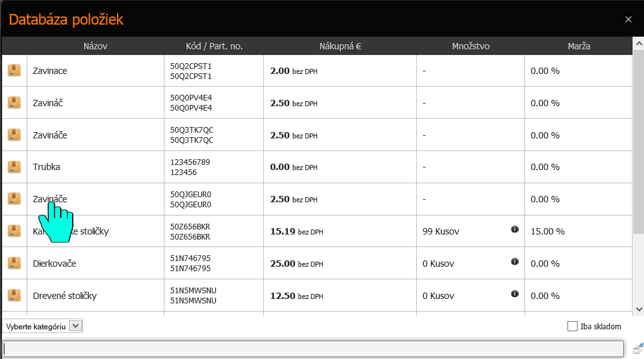Click the icon right of search field
This screenshot has height=359, width=644.
[638, 348]
